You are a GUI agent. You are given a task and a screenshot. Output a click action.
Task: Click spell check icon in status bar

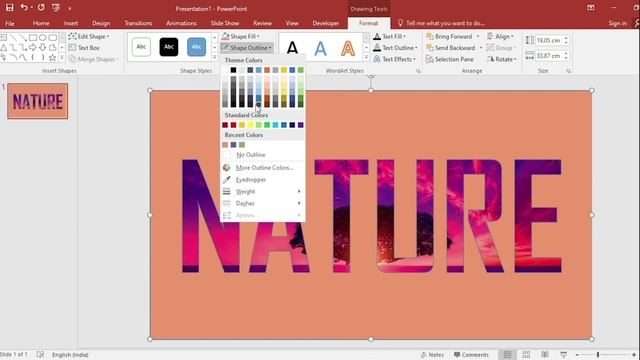(40, 355)
